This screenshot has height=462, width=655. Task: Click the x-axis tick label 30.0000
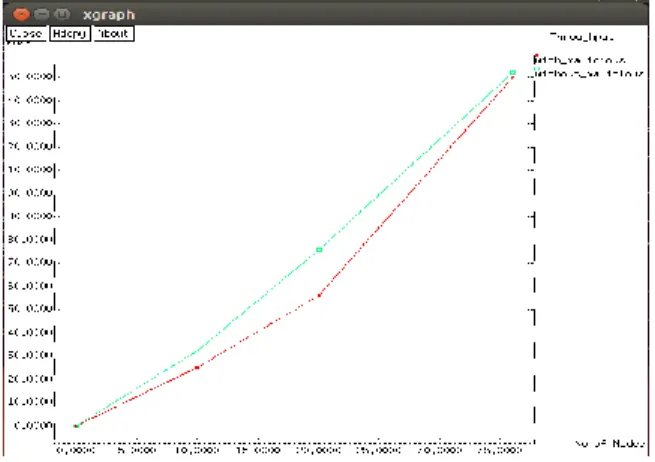pyautogui.click(x=440, y=450)
